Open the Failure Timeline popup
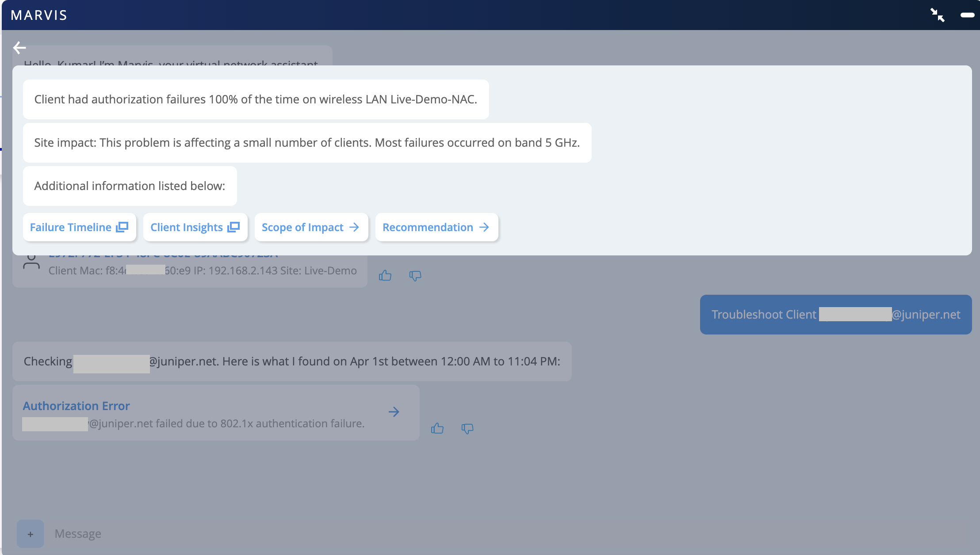This screenshot has height=555, width=980. pos(79,227)
